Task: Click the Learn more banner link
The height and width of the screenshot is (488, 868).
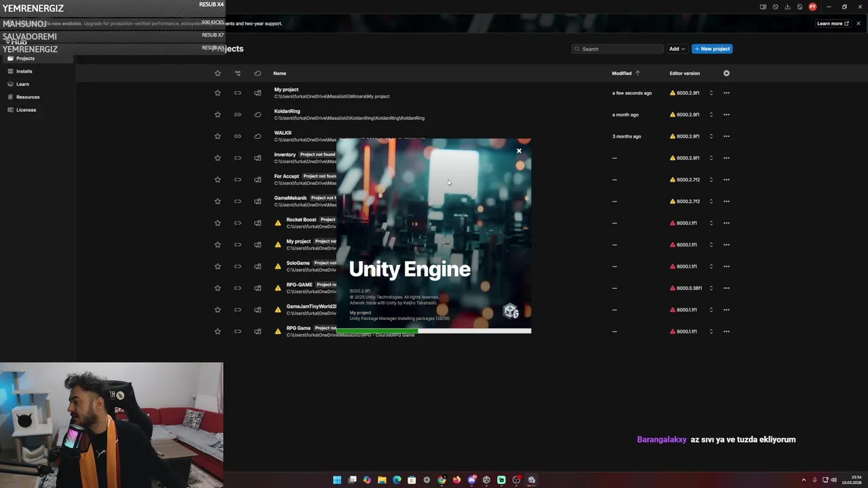Action: tap(833, 24)
